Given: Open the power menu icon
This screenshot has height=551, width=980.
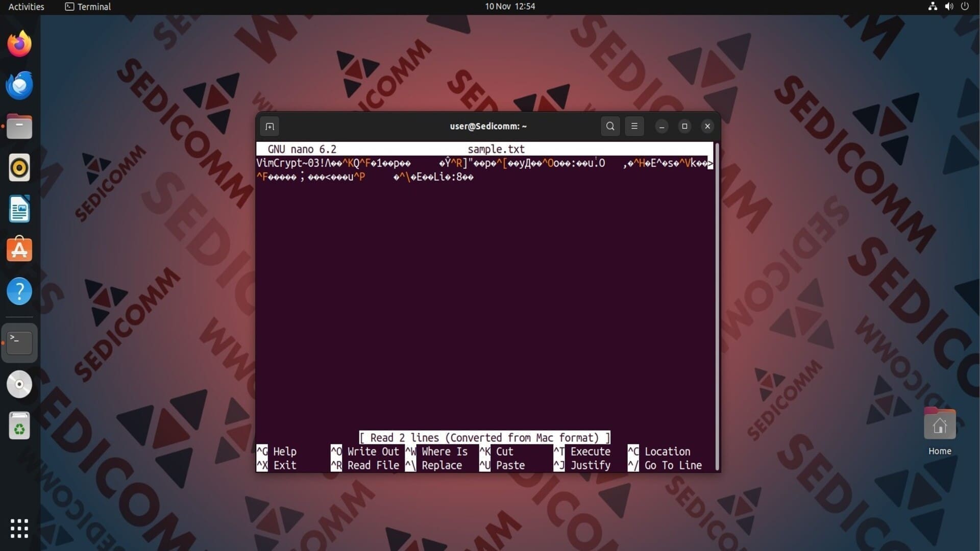Looking at the screenshot, I should [x=965, y=7].
